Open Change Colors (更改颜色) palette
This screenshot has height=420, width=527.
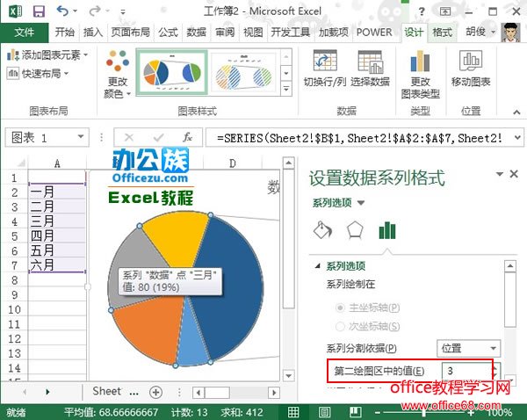[x=118, y=74]
